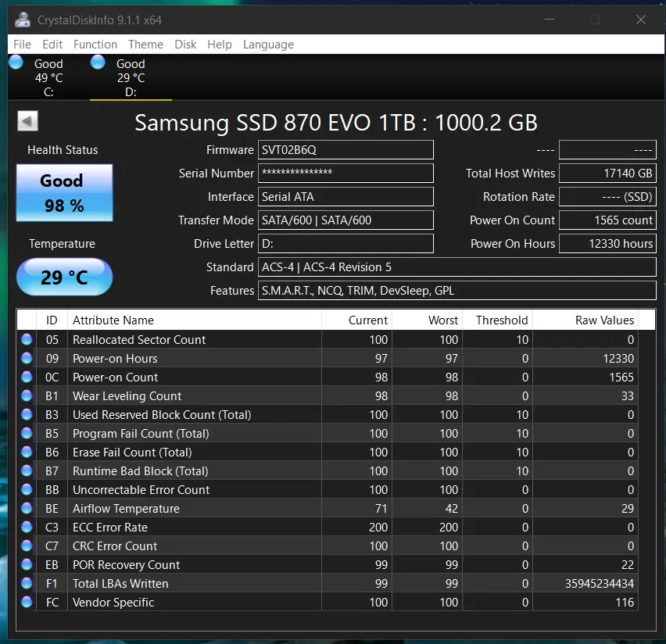The width and height of the screenshot is (666, 644).
Task: Click the Current column header
Action: click(x=356, y=320)
